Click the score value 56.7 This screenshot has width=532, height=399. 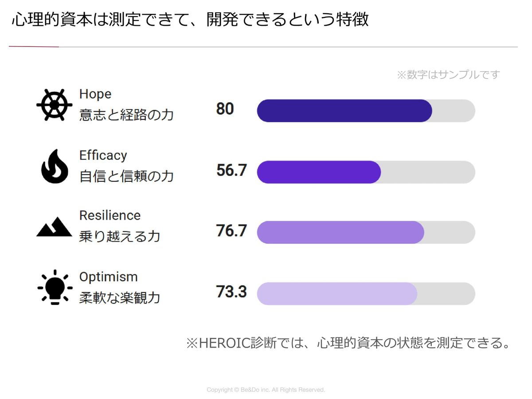[x=231, y=170]
